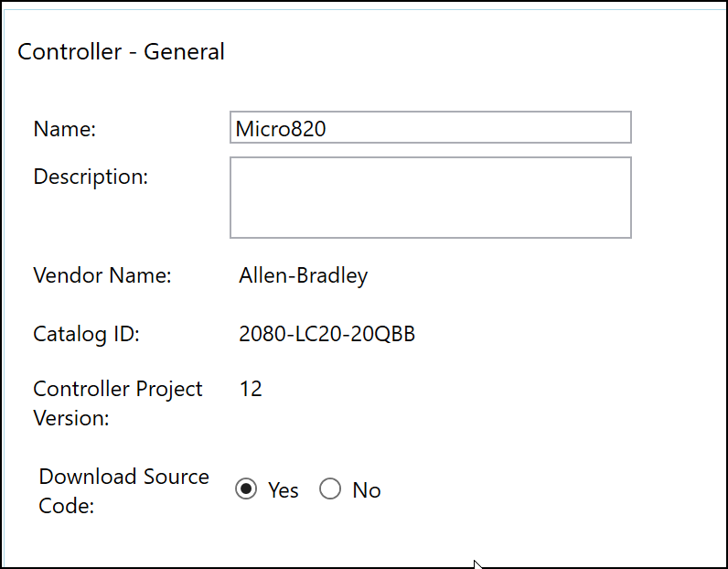Select the Yes radio button
Image resolution: width=728 pixels, height=569 pixels.
tap(245, 489)
